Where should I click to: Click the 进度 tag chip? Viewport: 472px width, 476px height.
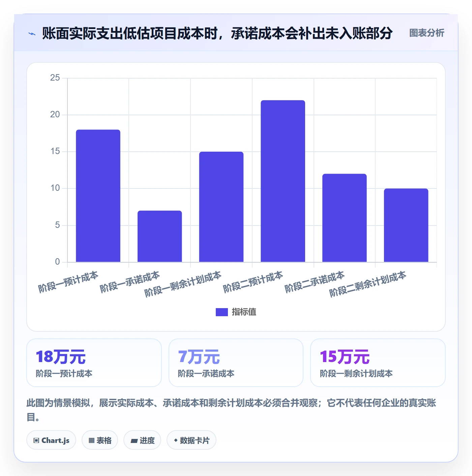tap(142, 440)
